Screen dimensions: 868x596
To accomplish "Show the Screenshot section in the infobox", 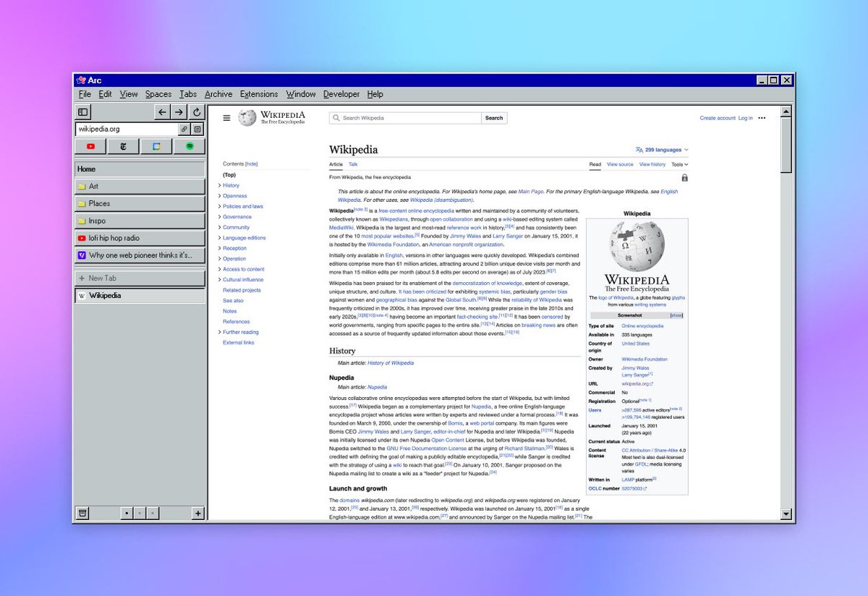I will click(x=676, y=315).
